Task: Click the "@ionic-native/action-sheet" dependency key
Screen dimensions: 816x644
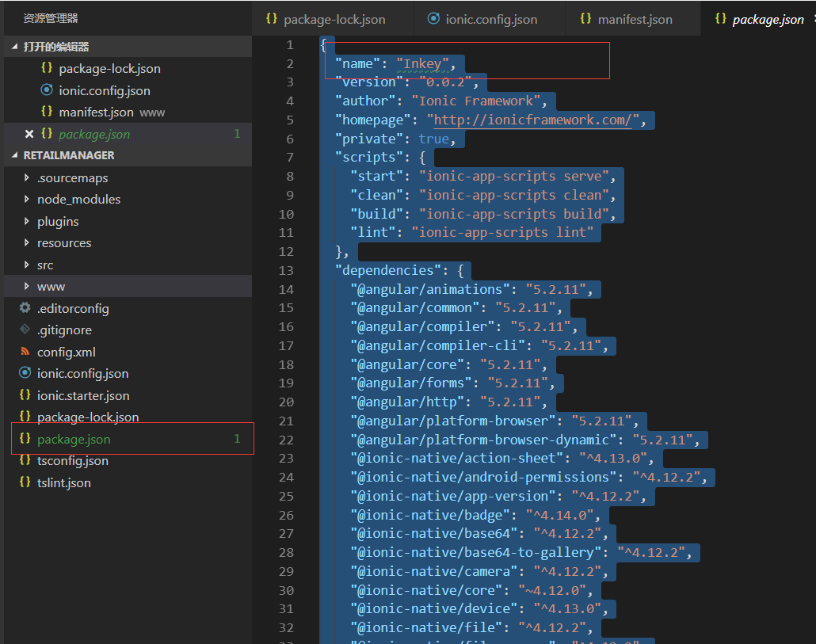Action: 456,459
